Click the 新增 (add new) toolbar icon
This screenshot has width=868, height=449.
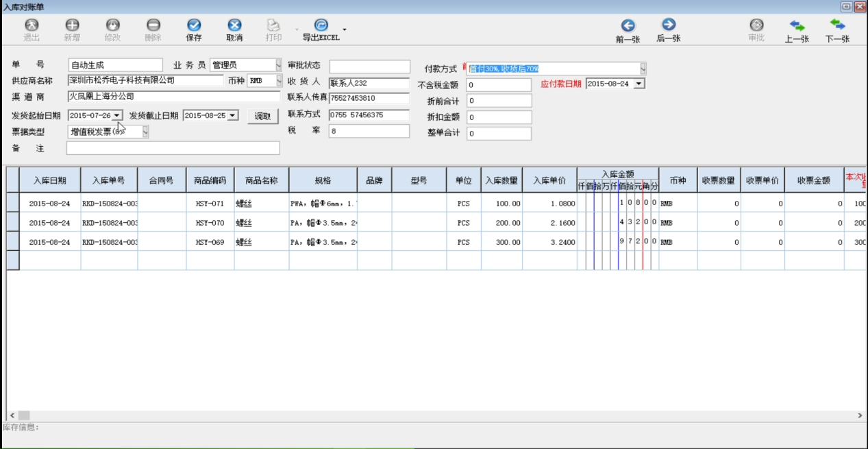(72, 25)
